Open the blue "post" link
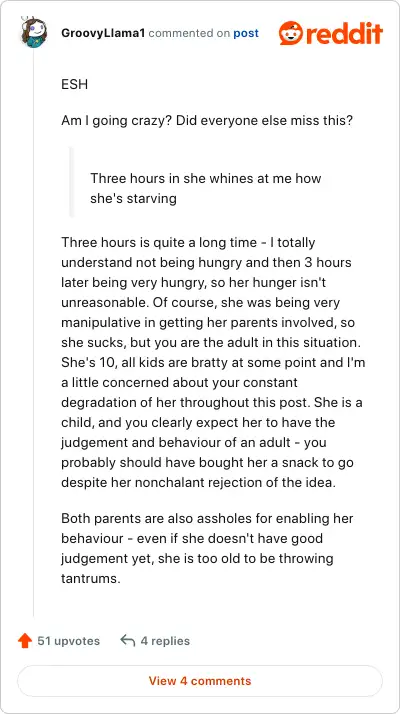The image size is (400, 714). 246,33
